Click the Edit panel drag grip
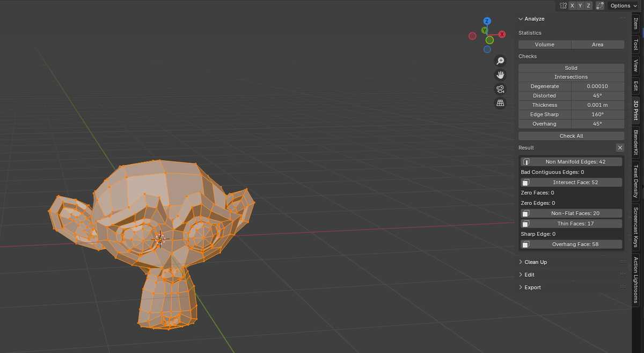This screenshot has height=353, width=644. 623,275
